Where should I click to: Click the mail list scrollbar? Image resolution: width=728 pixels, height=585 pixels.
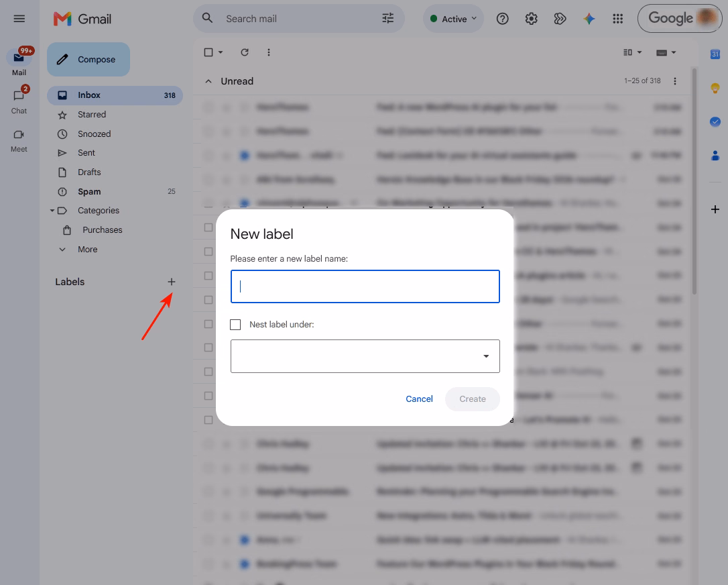click(x=694, y=181)
